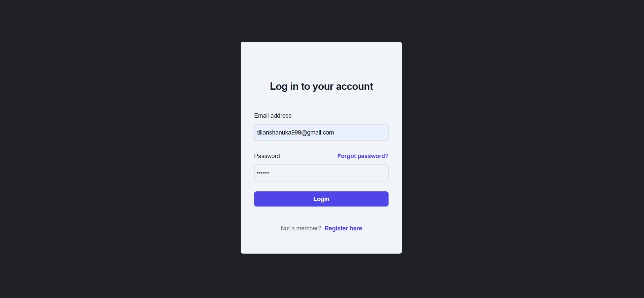Place cursor in dilanshanuka999@gmail.com text
The image size is (644, 298).
coord(295,133)
